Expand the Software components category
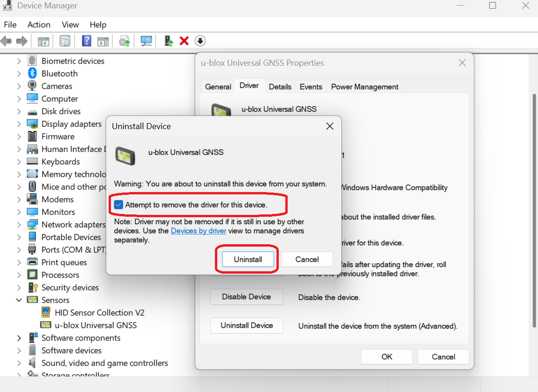The height and width of the screenshot is (392, 538). [19, 338]
